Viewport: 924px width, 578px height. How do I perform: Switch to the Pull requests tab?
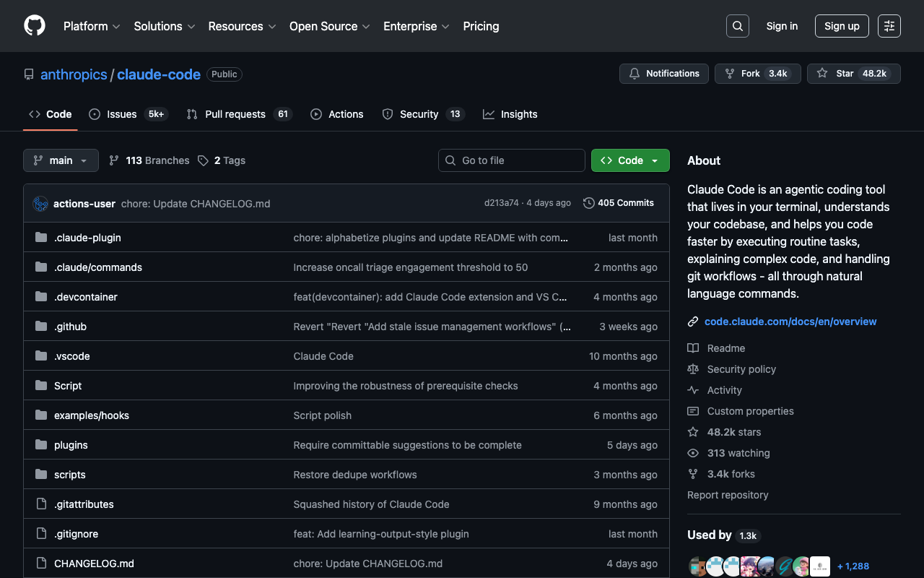pyautogui.click(x=235, y=114)
